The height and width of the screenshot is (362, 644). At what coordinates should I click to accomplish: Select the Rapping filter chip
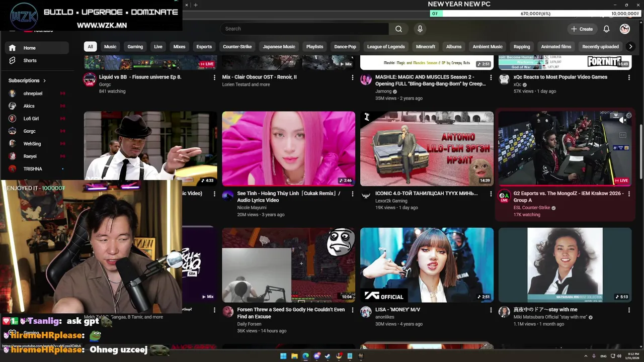pyautogui.click(x=522, y=47)
